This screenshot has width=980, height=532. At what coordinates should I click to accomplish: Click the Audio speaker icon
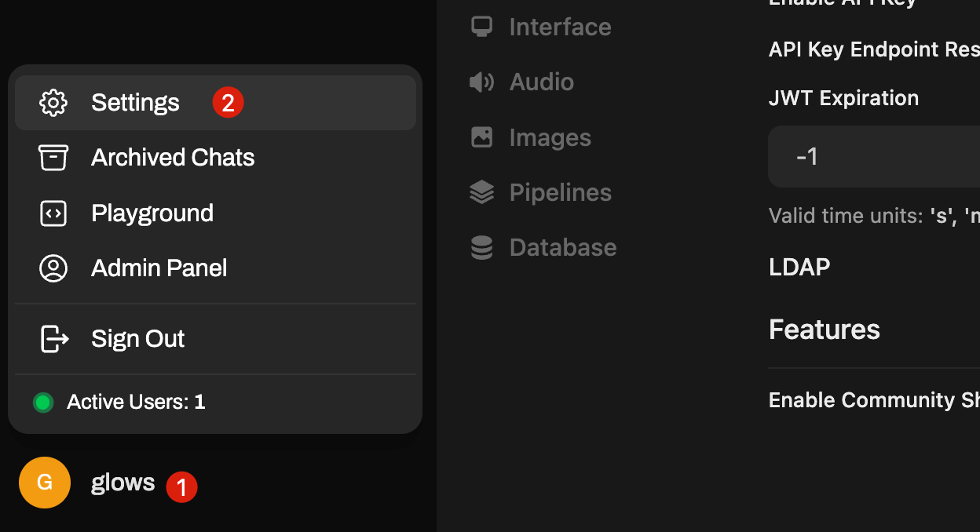[481, 82]
